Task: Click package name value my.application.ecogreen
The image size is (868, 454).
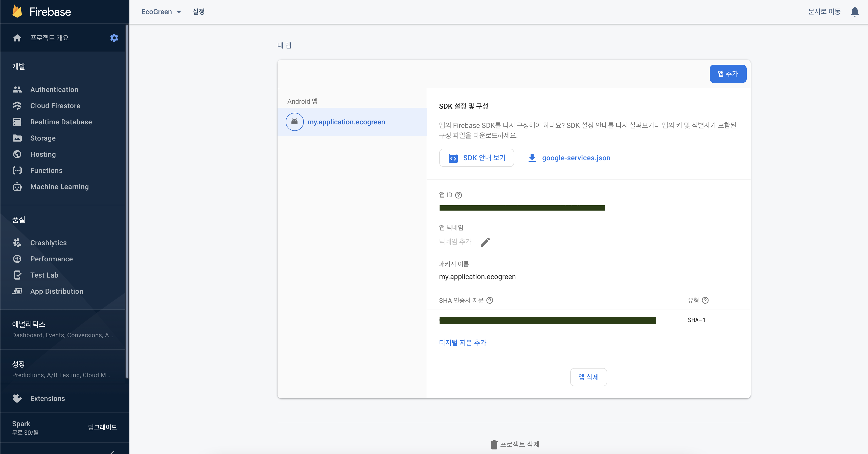Action: click(x=477, y=277)
